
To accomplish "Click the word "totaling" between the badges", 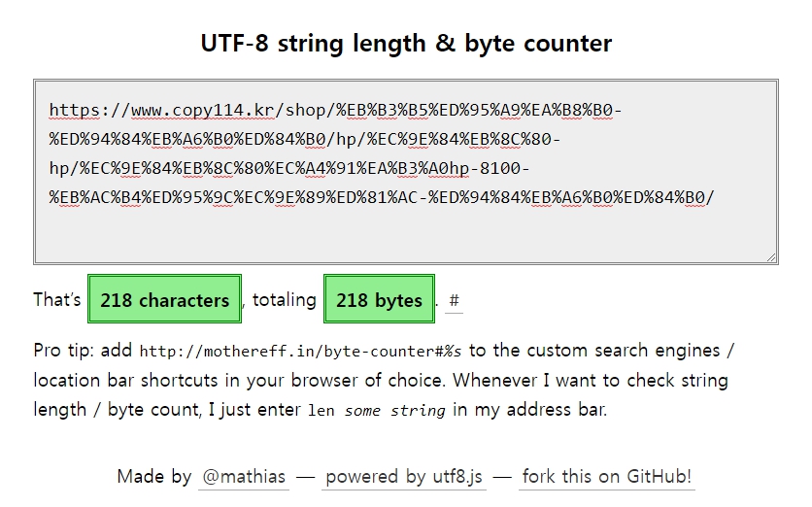I will click(285, 300).
